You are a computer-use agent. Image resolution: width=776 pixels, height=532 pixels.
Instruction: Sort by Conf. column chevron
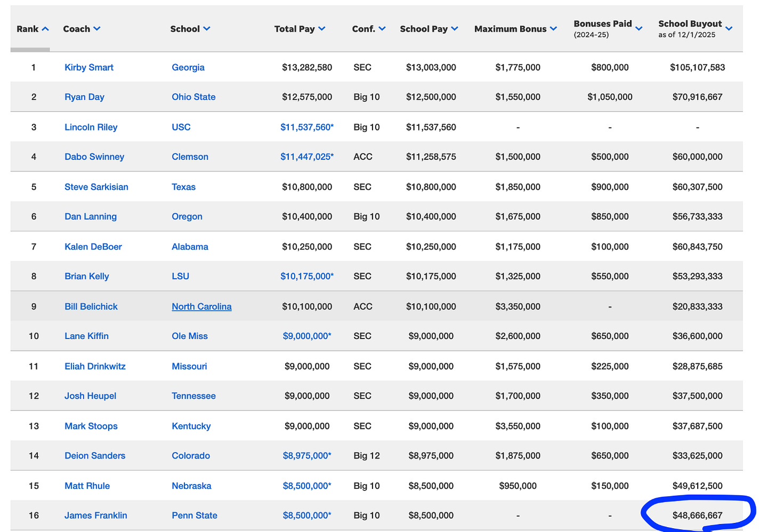382,29
